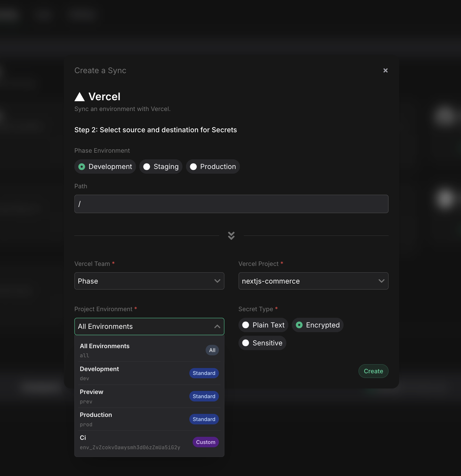Click Standard badge on Production row
Screen dimensions: 461x476
point(204,419)
